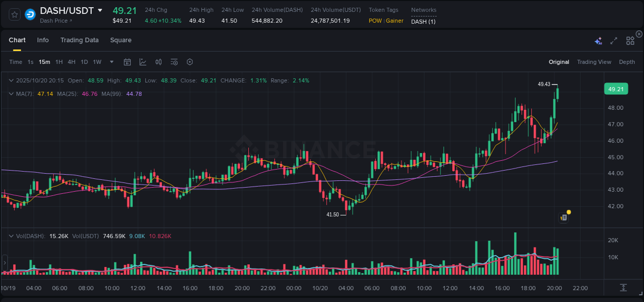The image size is (644, 302).
Task: Select the chart style icon
Action: point(142,62)
